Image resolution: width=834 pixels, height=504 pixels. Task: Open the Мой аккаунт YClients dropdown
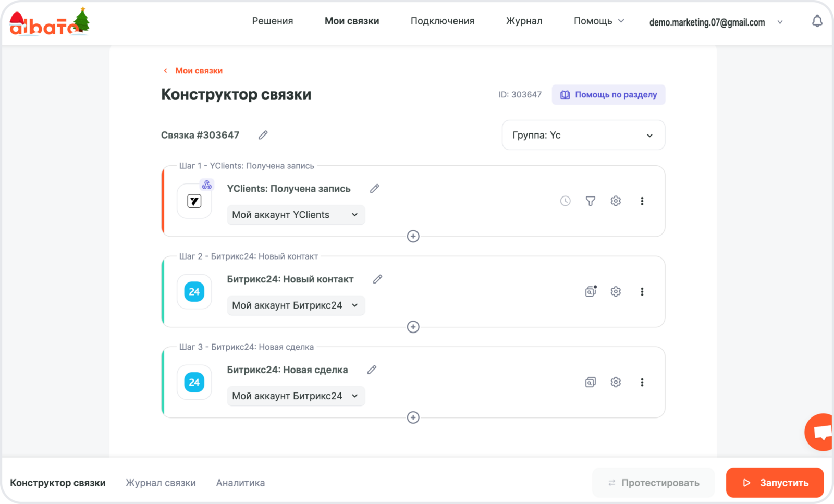[296, 215]
